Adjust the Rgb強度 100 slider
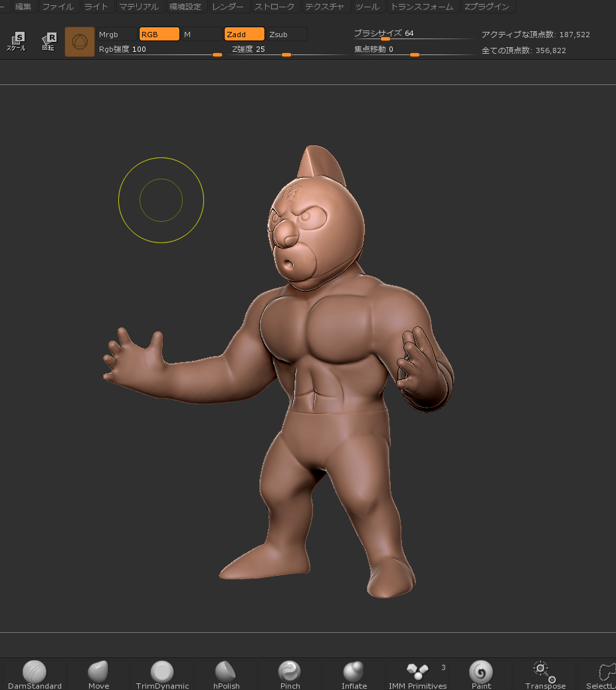The height and width of the screenshot is (690, 616). [x=160, y=50]
